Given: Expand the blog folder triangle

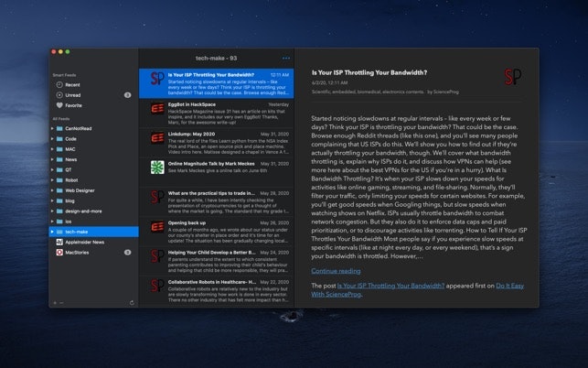Looking at the screenshot, I should coord(52,200).
